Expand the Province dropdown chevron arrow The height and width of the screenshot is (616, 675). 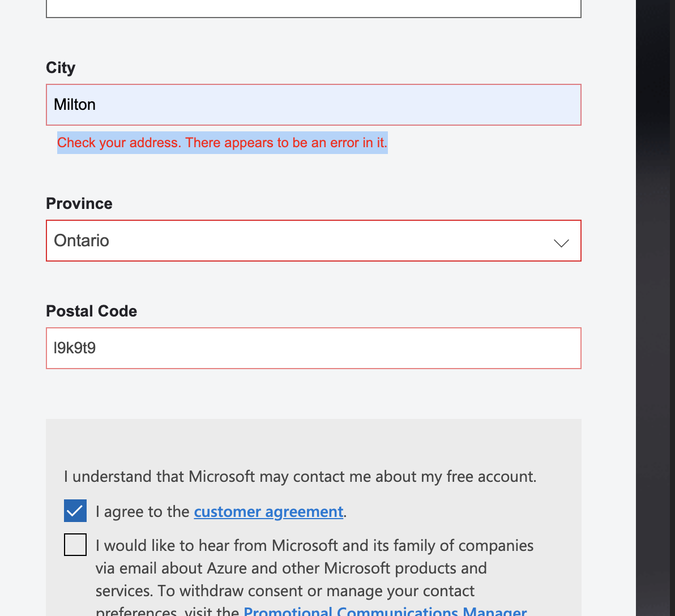[x=561, y=243]
